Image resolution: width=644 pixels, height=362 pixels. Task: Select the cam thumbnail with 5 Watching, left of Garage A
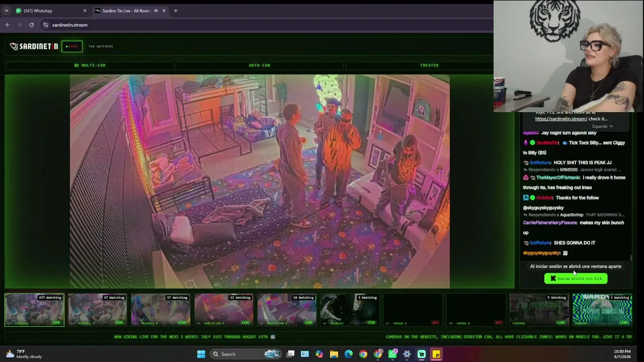click(x=350, y=310)
